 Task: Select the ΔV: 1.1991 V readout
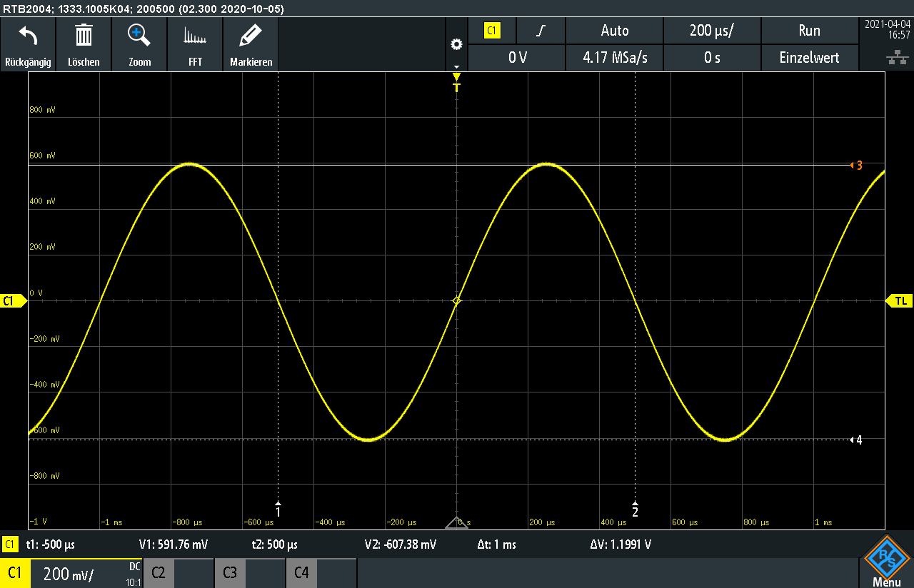[620, 544]
